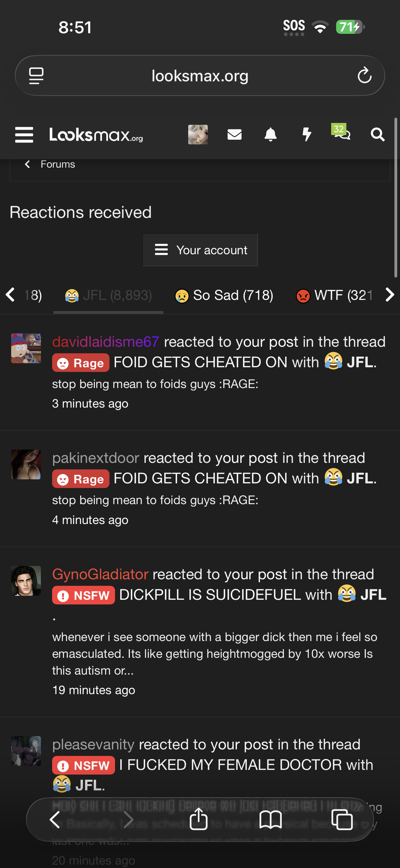Open davidlaidisme67's profile link
Image resolution: width=400 pixels, height=868 pixels.
[105, 342]
